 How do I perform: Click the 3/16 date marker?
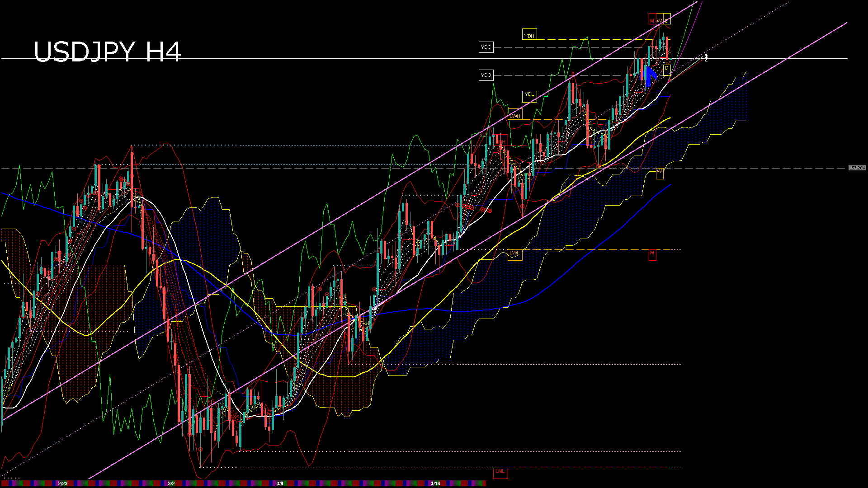435,483
